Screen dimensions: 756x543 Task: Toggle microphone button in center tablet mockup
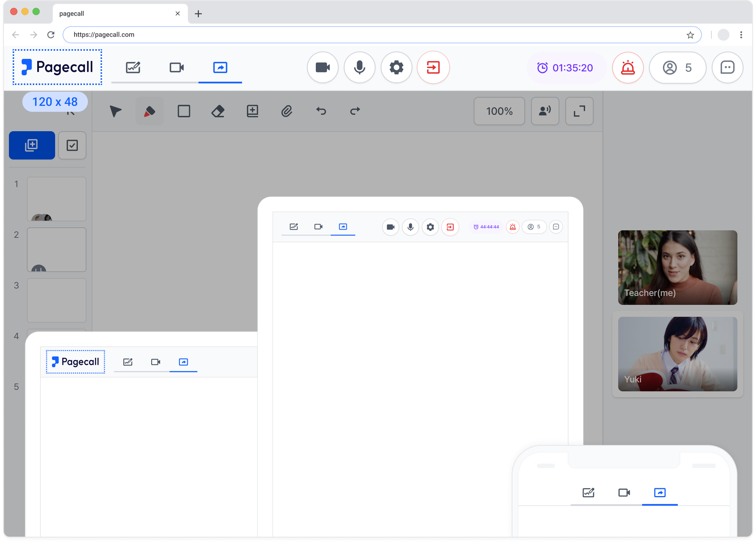[410, 227]
